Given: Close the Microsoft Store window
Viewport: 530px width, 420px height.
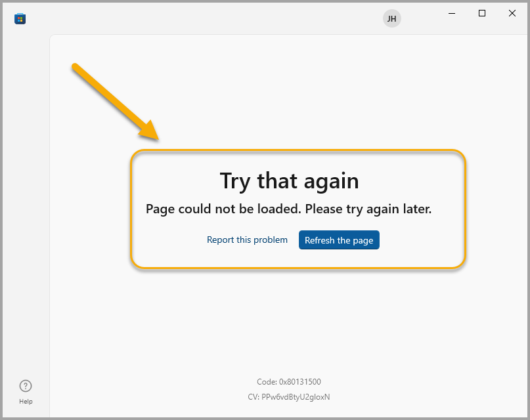Looking at the screenshot, I should coord(512,13).
